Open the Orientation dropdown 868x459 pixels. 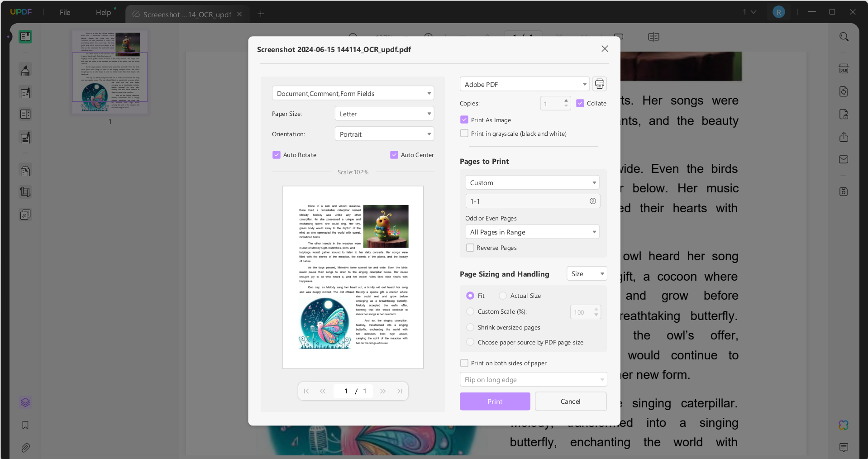[384, 134]
